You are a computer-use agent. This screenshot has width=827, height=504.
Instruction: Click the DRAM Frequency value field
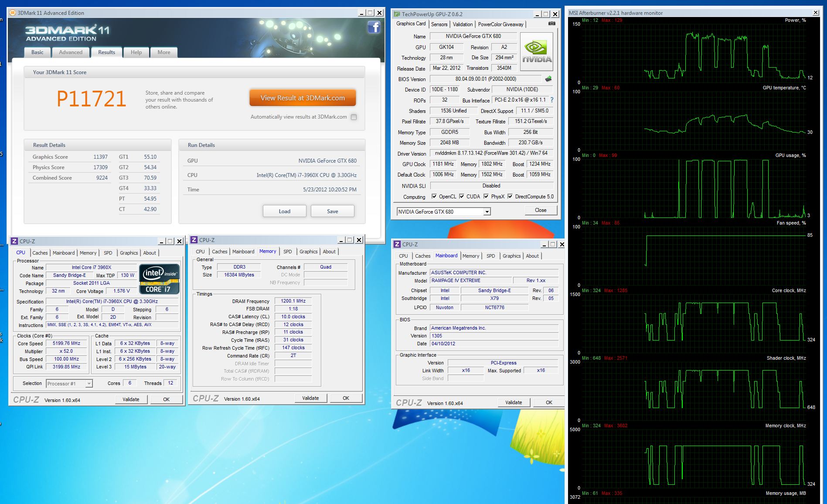pos(293,301)
